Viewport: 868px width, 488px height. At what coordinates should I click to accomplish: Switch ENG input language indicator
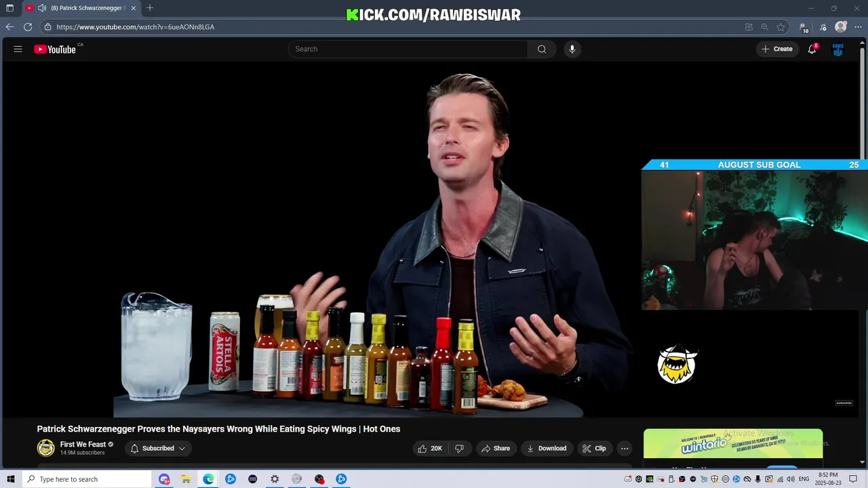(804, 479)
